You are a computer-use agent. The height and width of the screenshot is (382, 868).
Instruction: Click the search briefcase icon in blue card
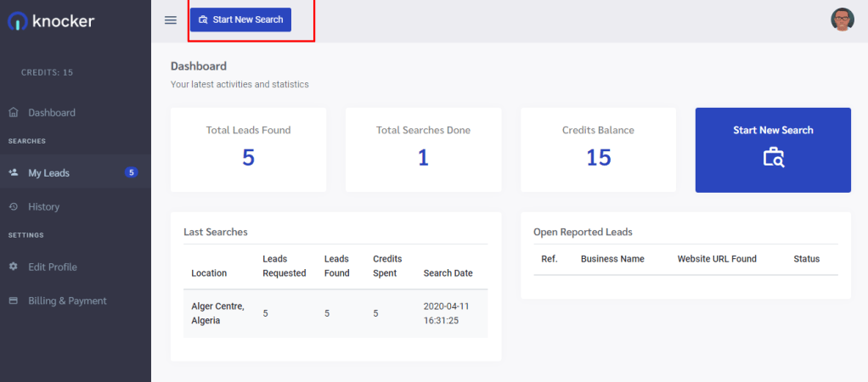pyautogui.click(x=773, y=157)
